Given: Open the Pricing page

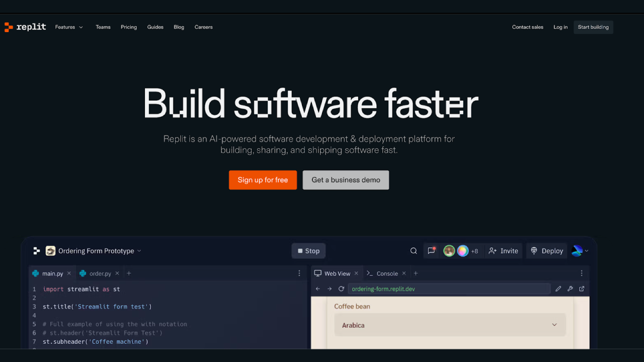Looking at the screenshot, I should pyautogui.click(x=129, y=27).
